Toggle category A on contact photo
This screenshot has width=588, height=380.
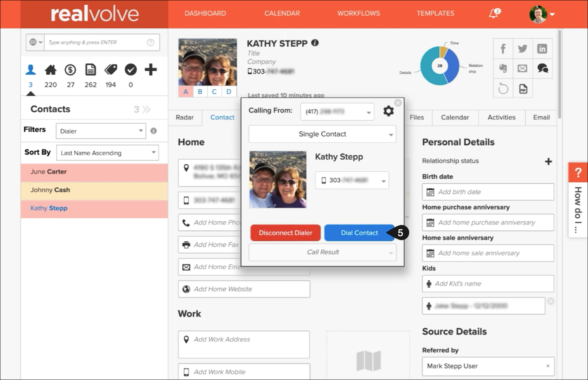(186, 92)
